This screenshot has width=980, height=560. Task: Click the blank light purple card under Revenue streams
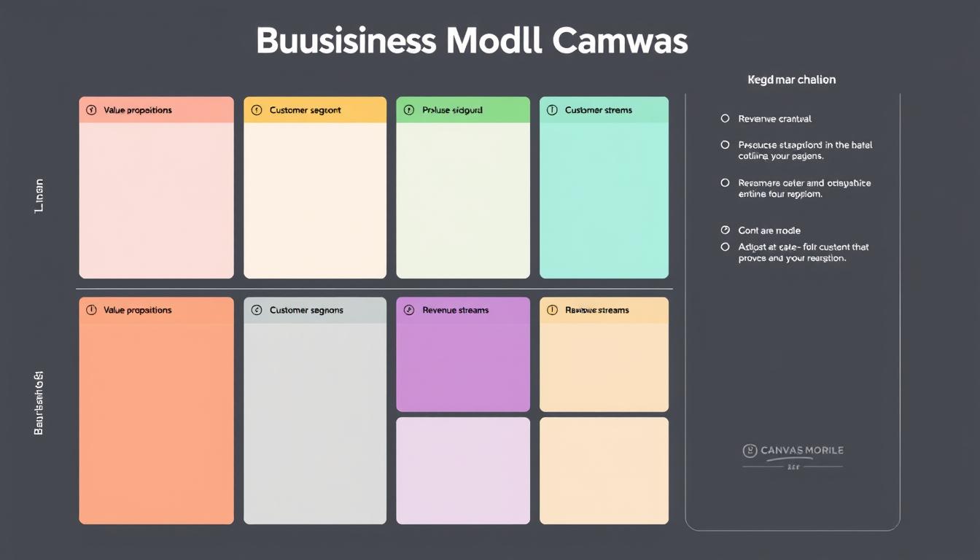(463, 470)
